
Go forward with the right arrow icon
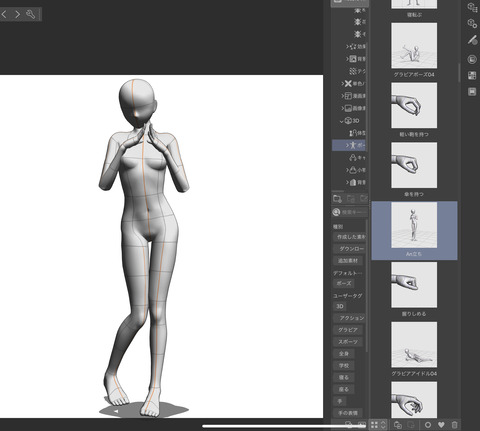pyautogui.click(x=17, y=14)
